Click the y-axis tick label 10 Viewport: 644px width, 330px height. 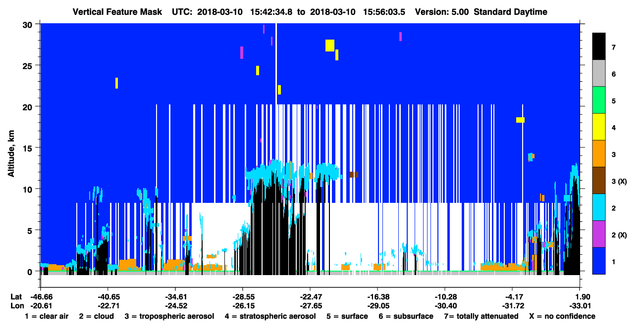pyautogui.click(x=28, y=189)
